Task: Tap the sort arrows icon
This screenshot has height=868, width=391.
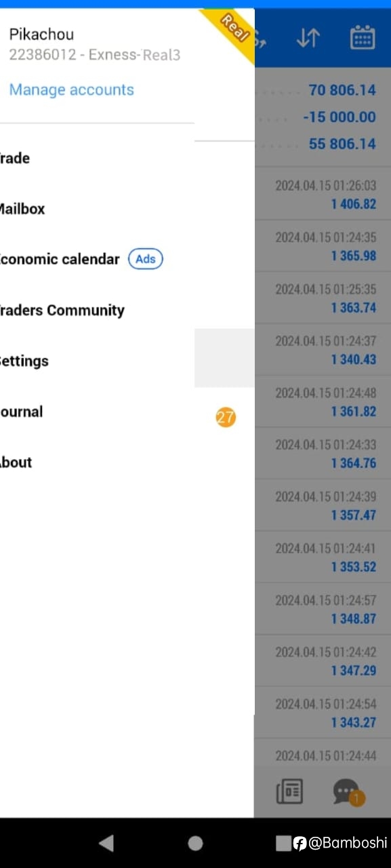Action: coord(308,38)
